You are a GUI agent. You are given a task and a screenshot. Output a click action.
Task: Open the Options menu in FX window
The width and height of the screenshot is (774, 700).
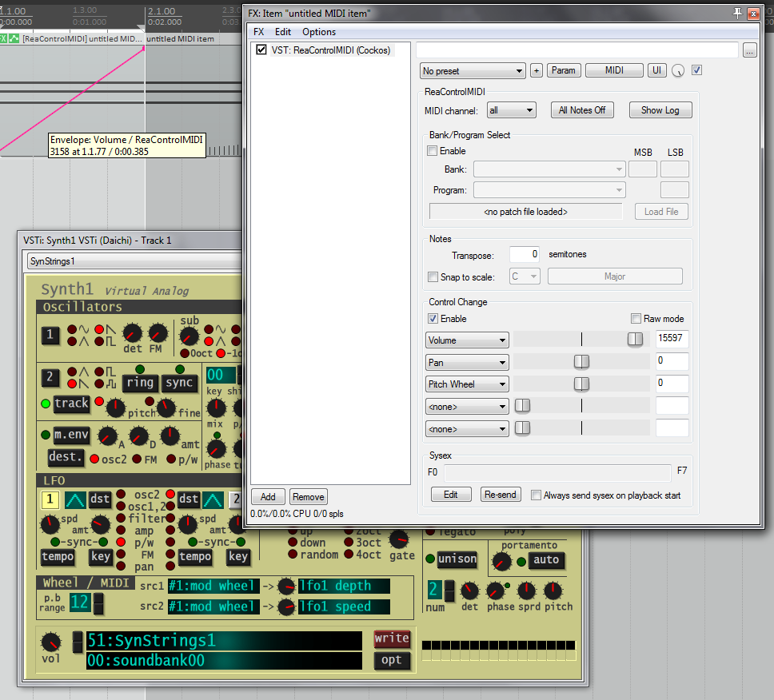pos(319,32)
